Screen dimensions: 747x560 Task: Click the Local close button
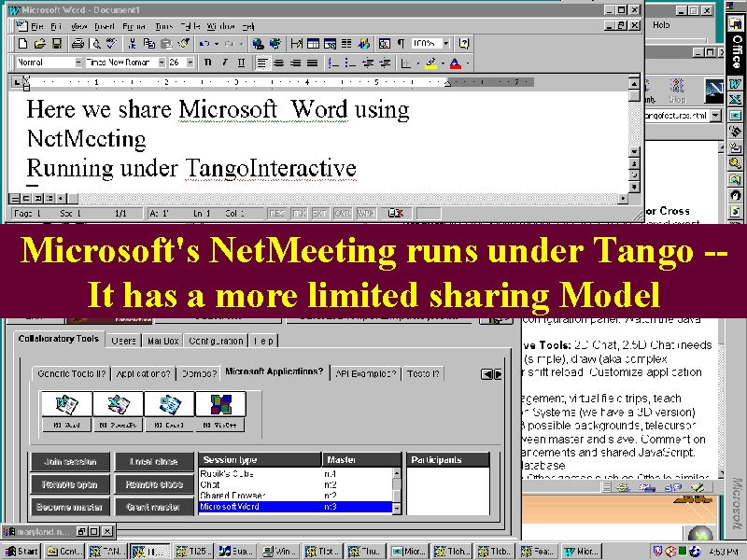pos(154,462)
